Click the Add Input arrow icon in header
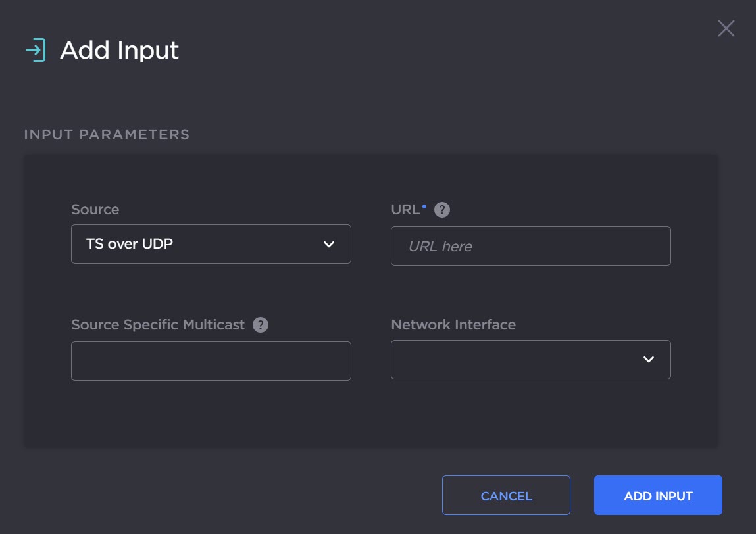The image size is (756, 534). coord(35,51)
